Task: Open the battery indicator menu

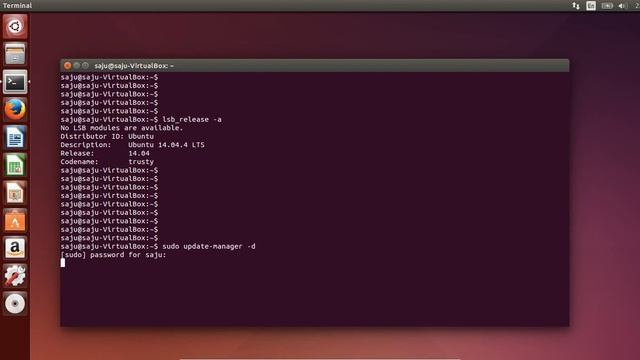Action: 607,6
